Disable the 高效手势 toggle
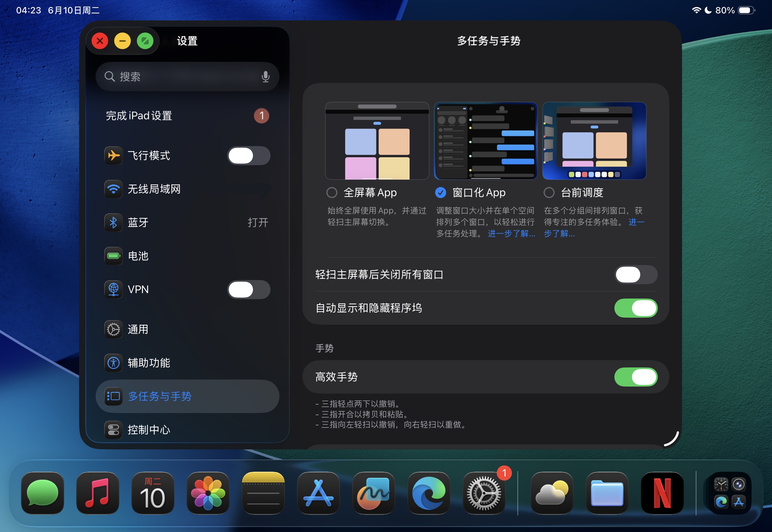This screenshot has width=772, height=532. [635, 377]
